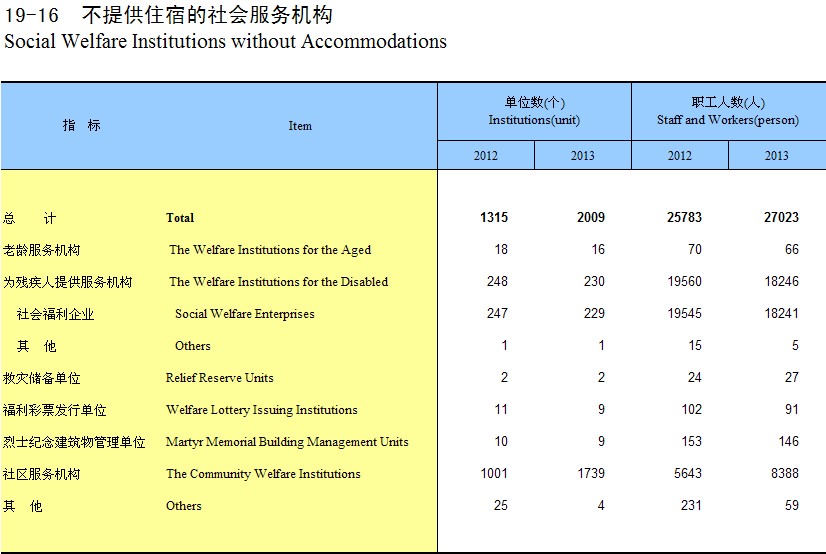This screenshot has width=826, height=554.
Task: Select the 'Staff and Workers(person)' column header
Action: (728, 111)
